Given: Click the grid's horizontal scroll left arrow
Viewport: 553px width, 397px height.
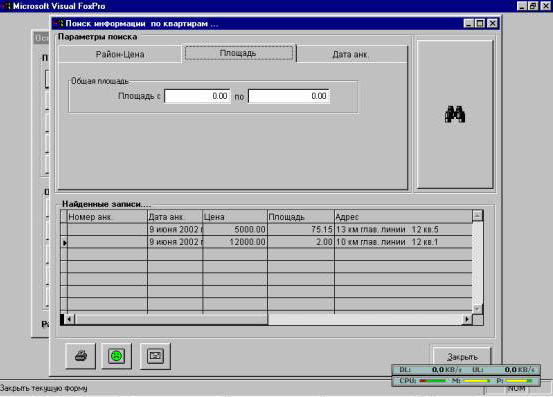Looking at the screenshot, I should pyautogui.click(x=69, y=319).
